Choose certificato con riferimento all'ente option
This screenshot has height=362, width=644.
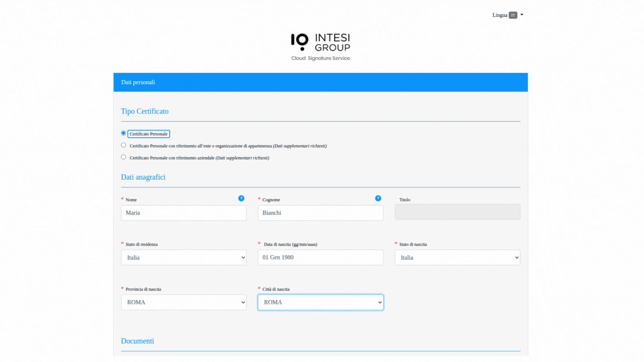(123, 145)
